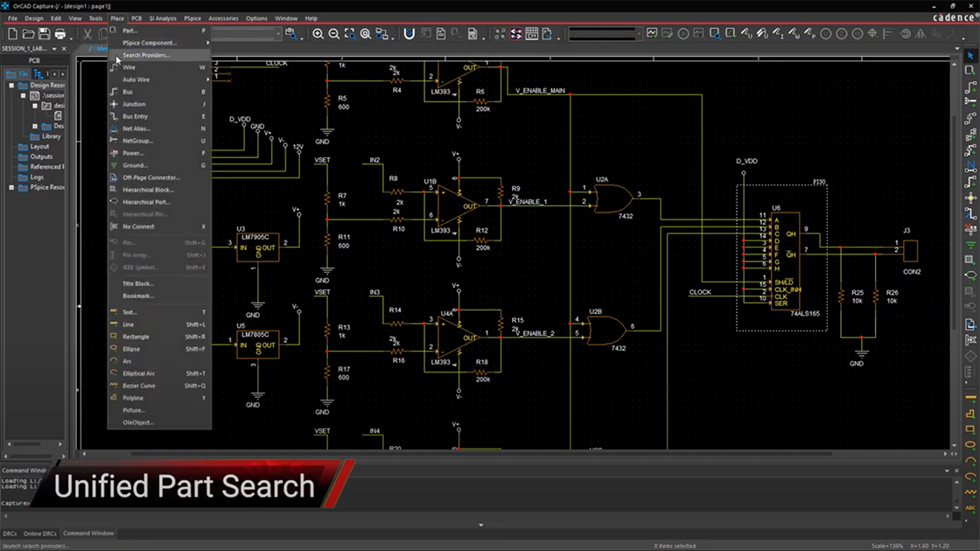Viewport: 980px width, 551px height.
Task: Click the yellow Arc tool in right palette
Action: point(970,461)
